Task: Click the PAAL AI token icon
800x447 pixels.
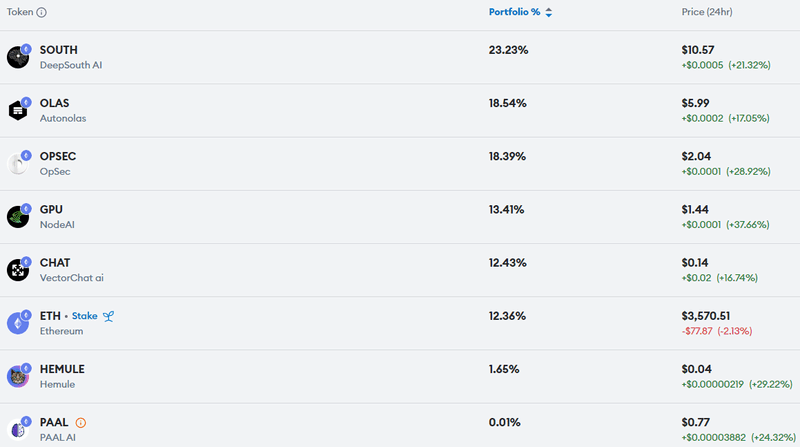Action: pos(18,430)
